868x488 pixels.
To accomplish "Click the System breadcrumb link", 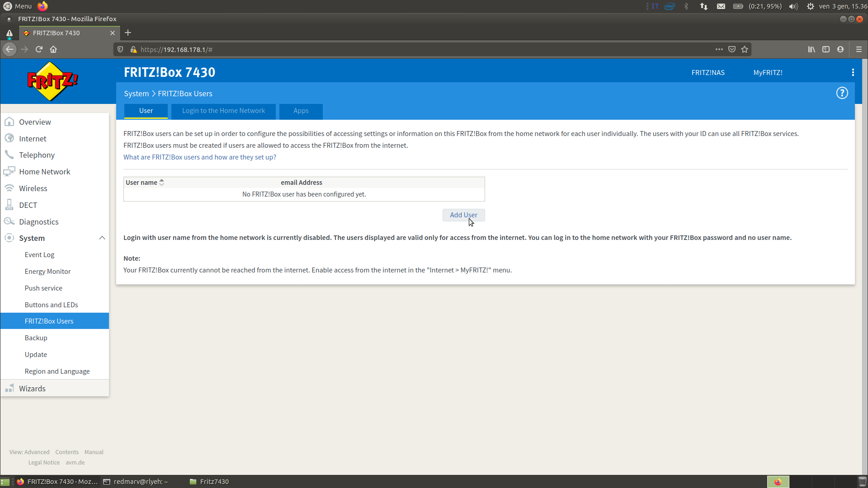I will (136, 94).
